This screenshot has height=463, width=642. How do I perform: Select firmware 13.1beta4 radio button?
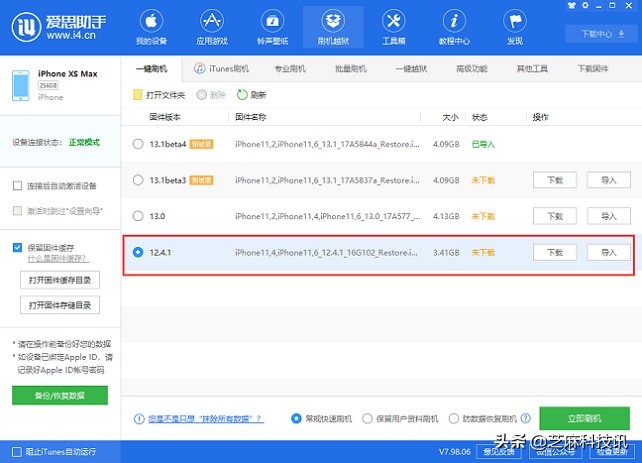tap(138, 144)
